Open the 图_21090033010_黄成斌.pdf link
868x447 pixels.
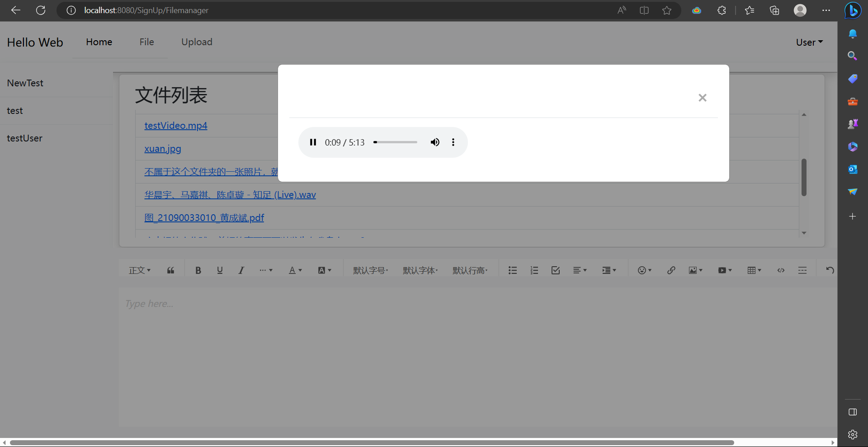[x=204, y=218]
